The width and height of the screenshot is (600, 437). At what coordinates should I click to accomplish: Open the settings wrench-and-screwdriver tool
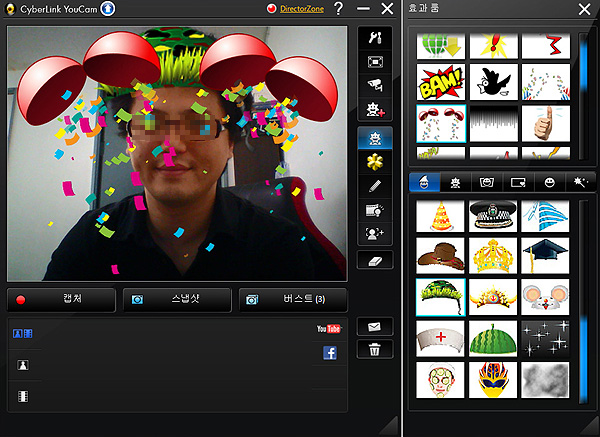pos(374,38)
